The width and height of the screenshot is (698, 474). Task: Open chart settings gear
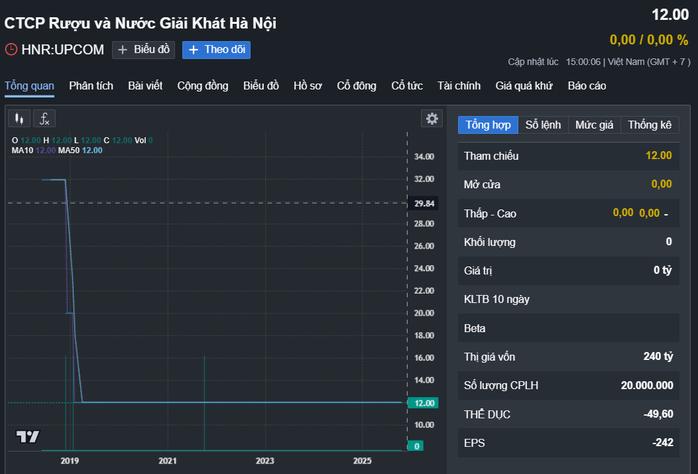point(432,118)
